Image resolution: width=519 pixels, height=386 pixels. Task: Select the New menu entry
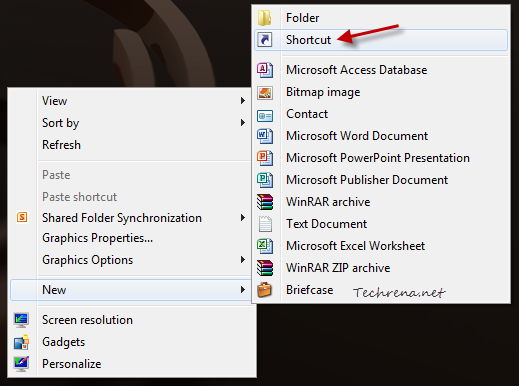point(131,290)
